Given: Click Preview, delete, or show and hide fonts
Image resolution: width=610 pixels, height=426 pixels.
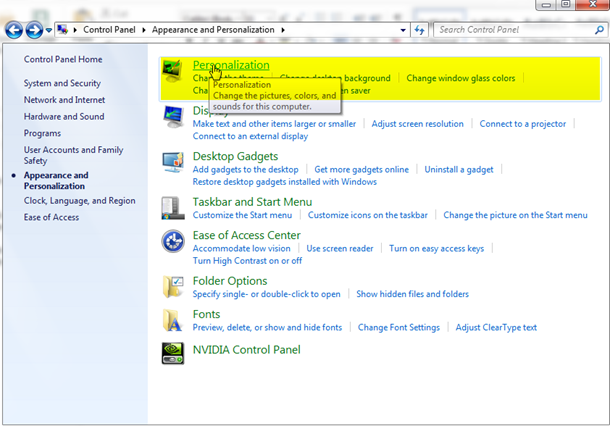Looking at the screenshot, I should [x=267, y=328].
